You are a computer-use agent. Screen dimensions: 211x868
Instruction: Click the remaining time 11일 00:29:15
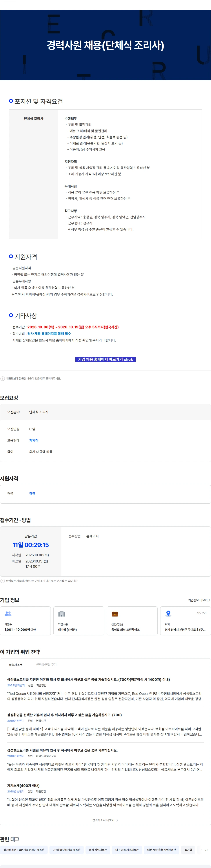pyautogui.click(x=31, y=545)
